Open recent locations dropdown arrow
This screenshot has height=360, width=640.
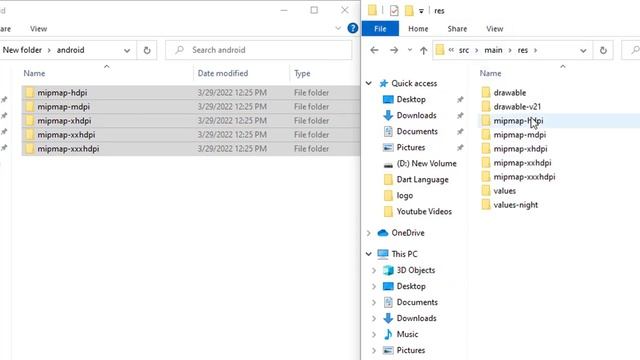409,50
